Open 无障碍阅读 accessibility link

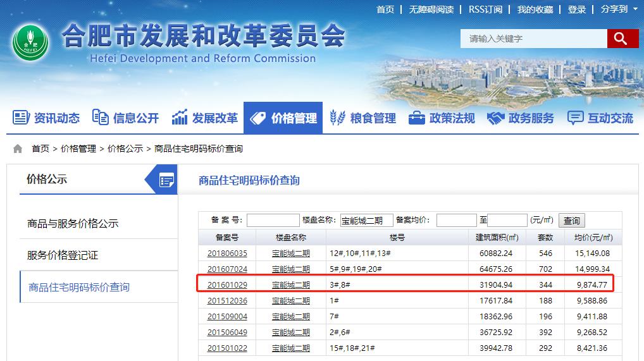(431, 9)
